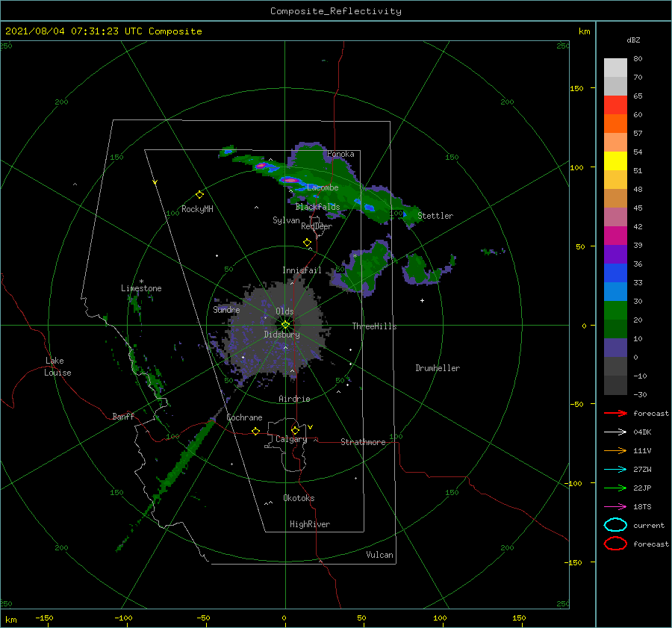Click the Olds city label

click(x=284, y=311)
